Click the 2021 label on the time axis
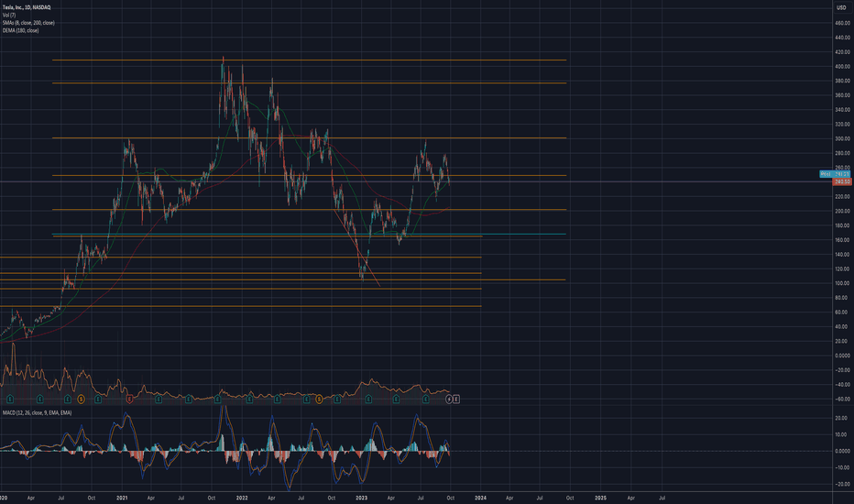The height and width of the screenshot is (504, 854). [122, 498]
